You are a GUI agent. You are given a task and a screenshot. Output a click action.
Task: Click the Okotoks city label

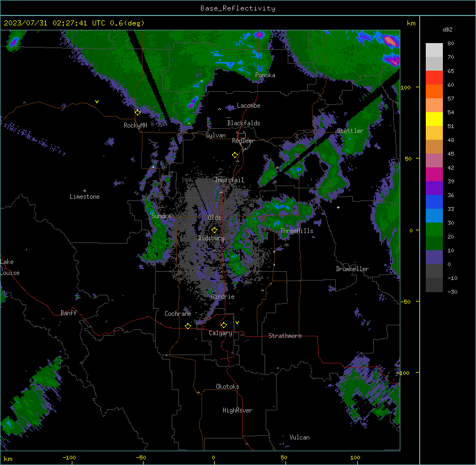point(228,387)
